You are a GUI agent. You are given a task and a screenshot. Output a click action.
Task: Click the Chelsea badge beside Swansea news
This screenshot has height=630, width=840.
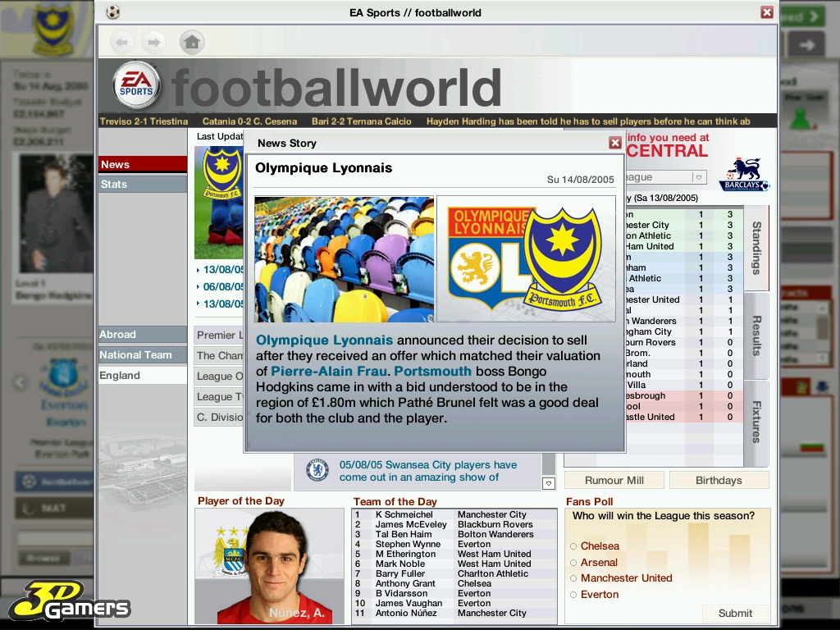pyautogui.click(x=317, y=470)
